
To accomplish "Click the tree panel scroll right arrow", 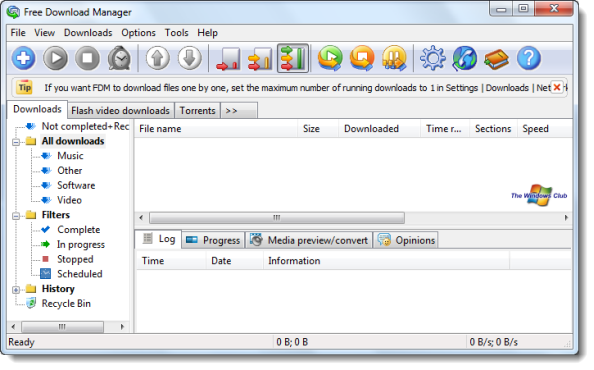I will pyautogui.click(x=122, y=327).
